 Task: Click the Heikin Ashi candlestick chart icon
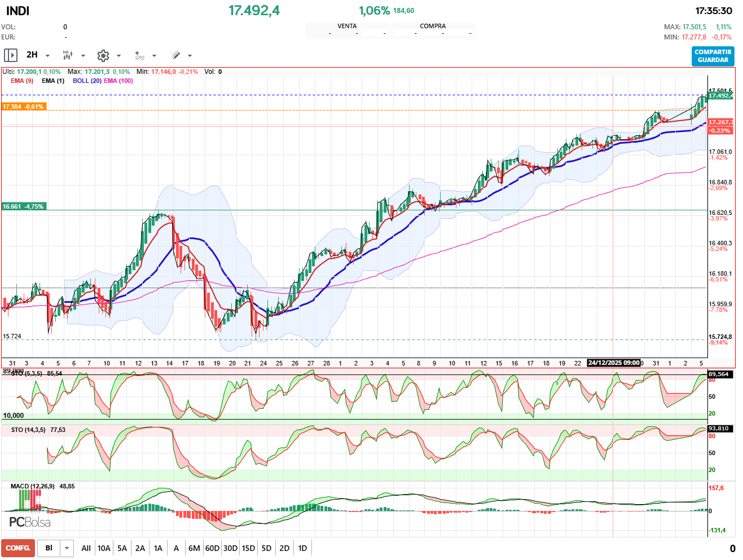pos(68,55)
